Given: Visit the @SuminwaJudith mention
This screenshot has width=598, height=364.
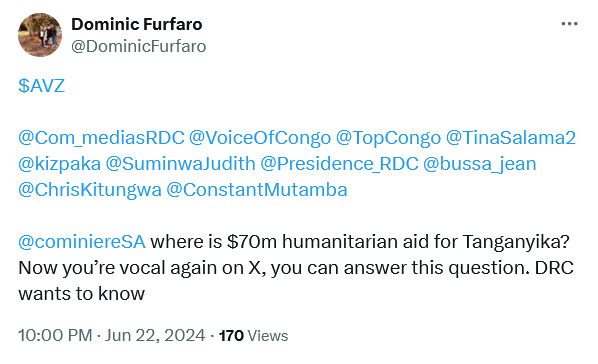Looking at the screenshot, I should coord(180,164).
